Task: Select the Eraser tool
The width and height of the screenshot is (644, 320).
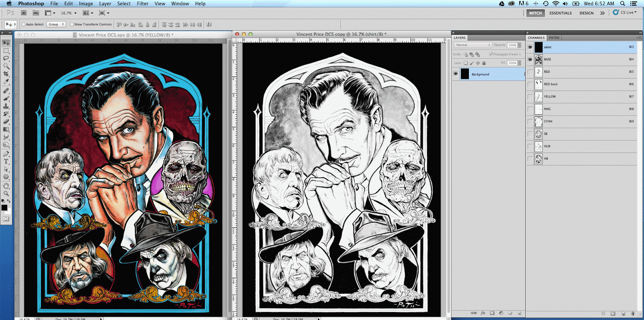Action: point(6,122)
